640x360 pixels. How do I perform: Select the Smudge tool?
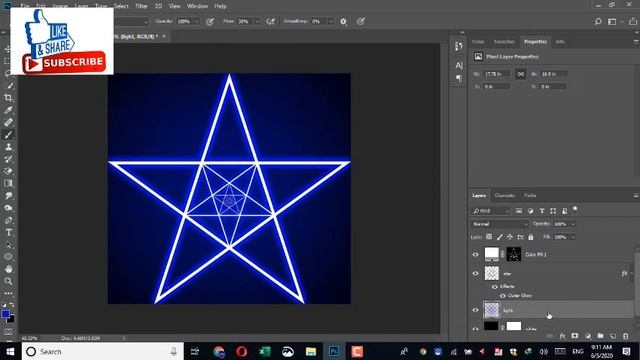(x=8, y=196)
